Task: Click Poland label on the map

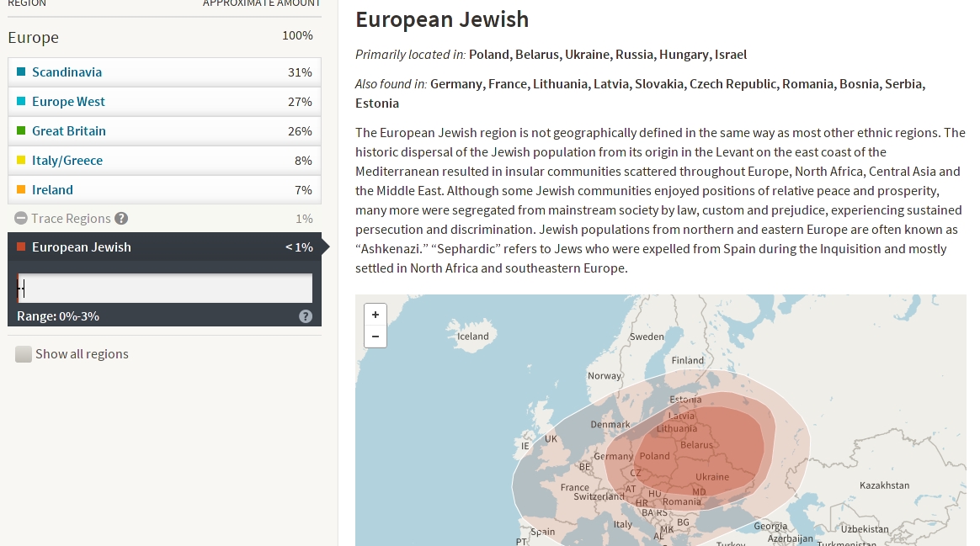Action: (654, 456)
